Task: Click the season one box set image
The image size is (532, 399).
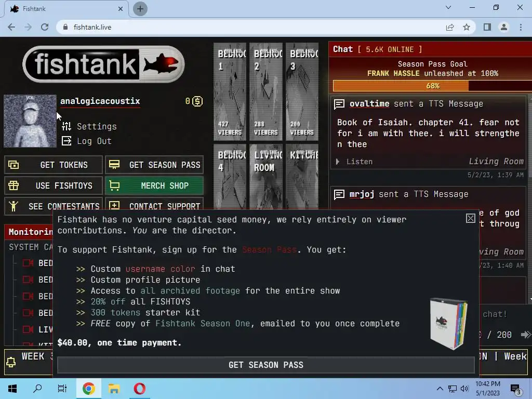Action: (448, 324)
